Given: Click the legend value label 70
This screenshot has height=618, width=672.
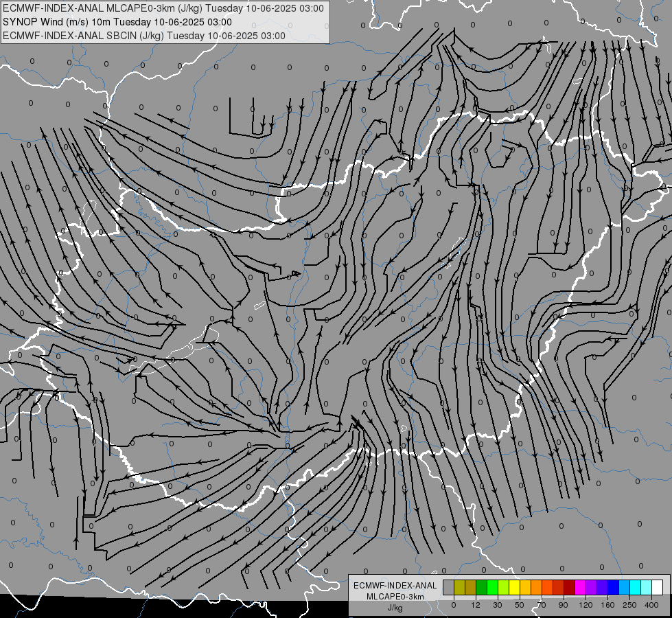Looking at the screenshot, I should 542,605.
